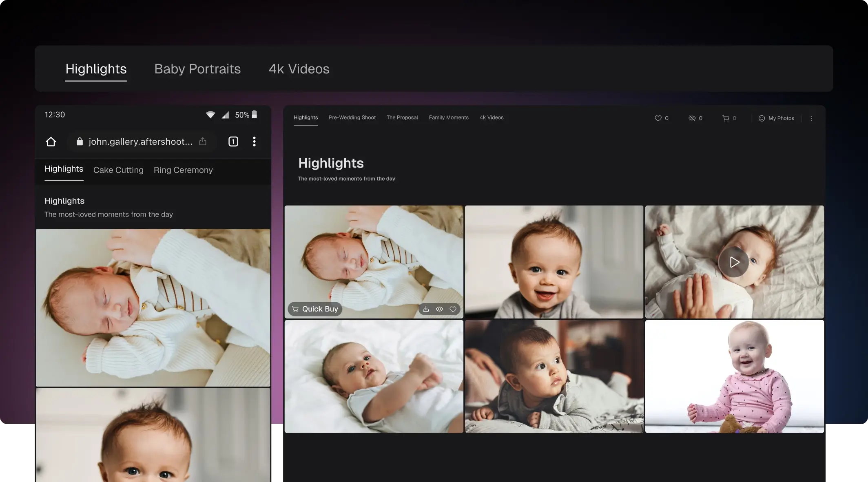Click the battery icon next to 50%
Screen dimensions: 868x482
click(255, 115)
